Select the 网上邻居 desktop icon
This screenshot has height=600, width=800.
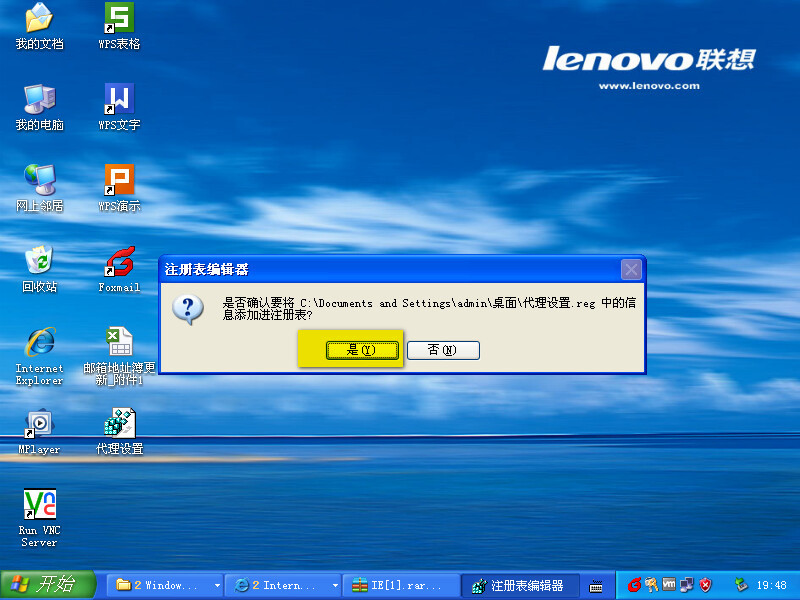[x=39, y=180]
